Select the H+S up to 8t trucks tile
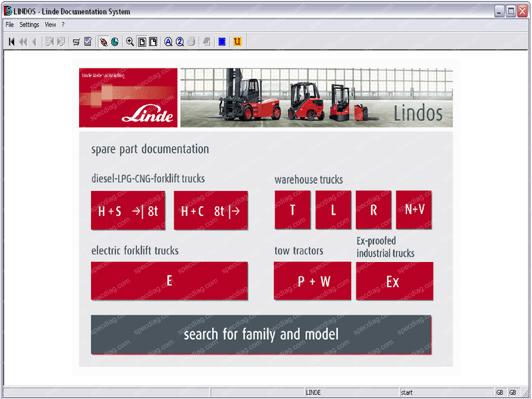This screenshot has width=532, height=399. tap(128, 211)
